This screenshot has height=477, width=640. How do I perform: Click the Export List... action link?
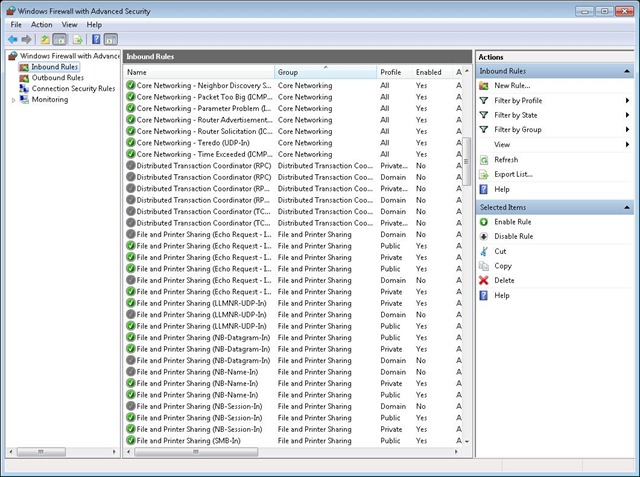pos(513,174)
